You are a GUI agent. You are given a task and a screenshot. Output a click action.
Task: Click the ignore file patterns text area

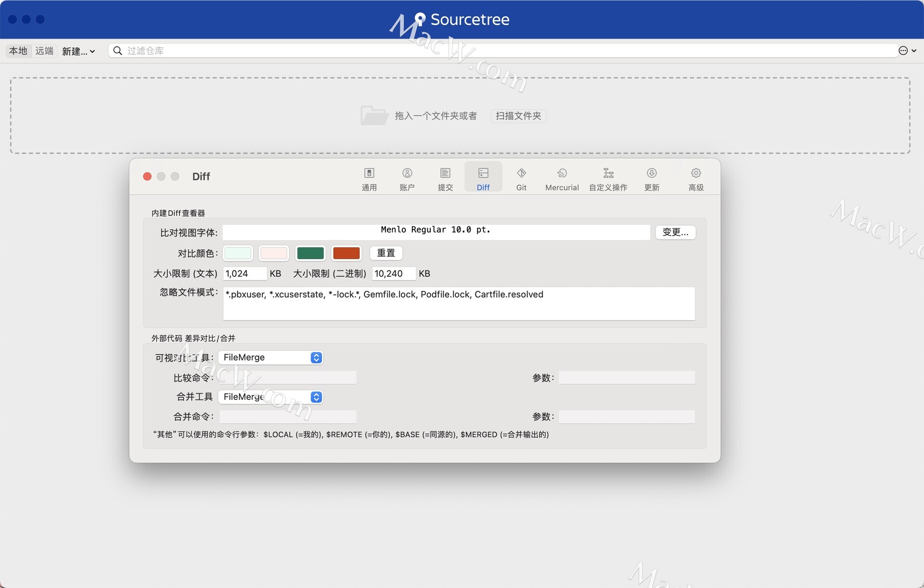[459, 304]
